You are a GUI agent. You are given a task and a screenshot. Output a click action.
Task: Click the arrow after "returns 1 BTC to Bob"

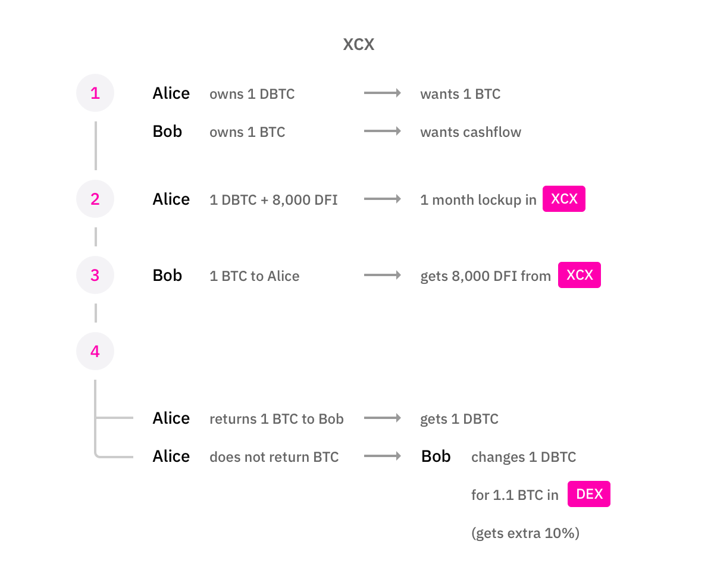383,418
